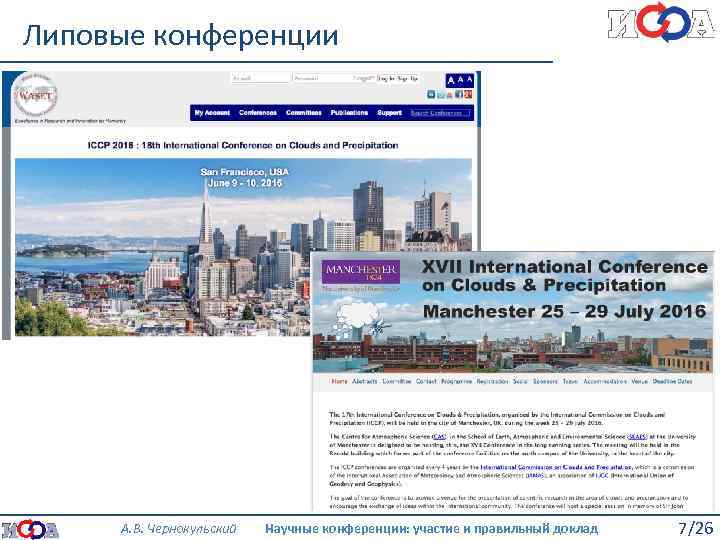Click the footer title Научные конференции

pyautogui.click(x=432, y=529)
